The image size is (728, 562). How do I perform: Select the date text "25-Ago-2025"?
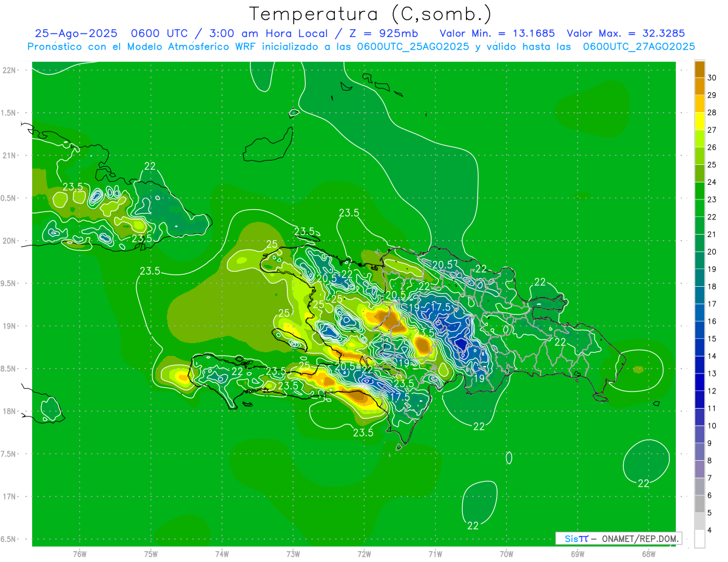tap(75, 33)
